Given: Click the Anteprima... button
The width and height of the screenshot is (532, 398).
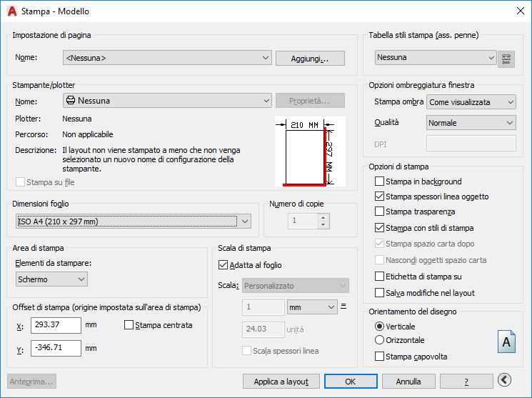Looking at the screenshot, I should [31, 382].
